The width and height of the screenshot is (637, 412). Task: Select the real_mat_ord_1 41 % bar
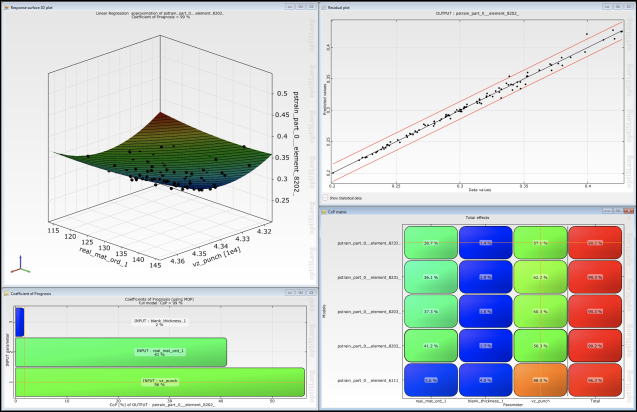click(121, 352)
